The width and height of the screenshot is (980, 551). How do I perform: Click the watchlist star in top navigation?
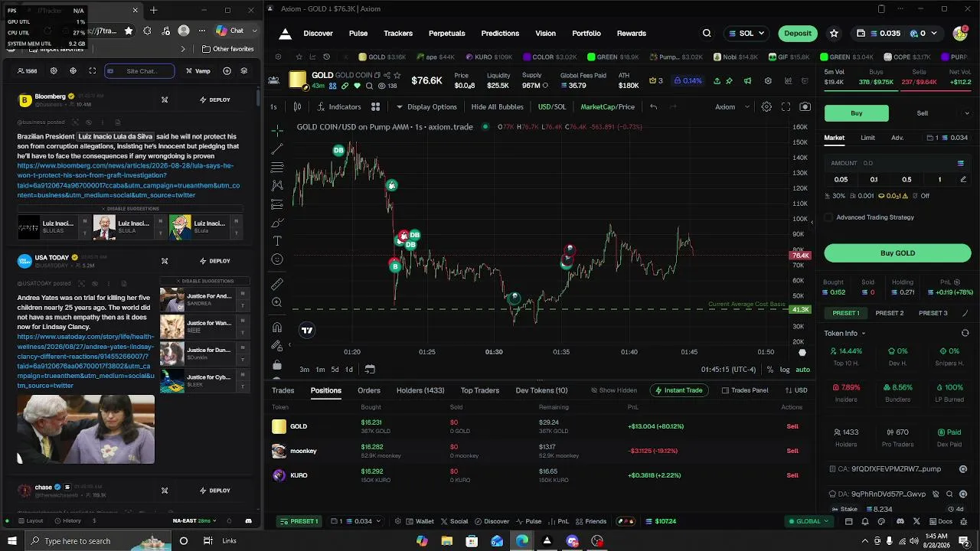point(834,34)
